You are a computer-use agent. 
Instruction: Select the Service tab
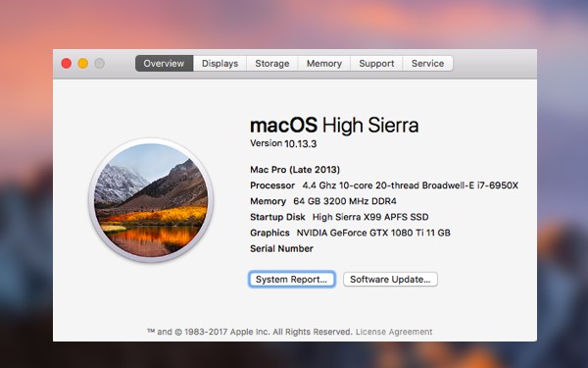428,64
